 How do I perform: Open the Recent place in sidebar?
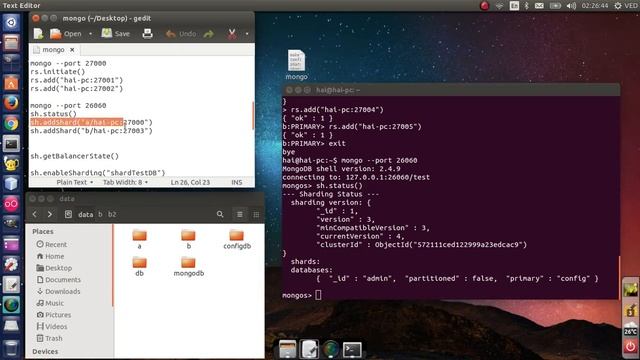point(51,244)
